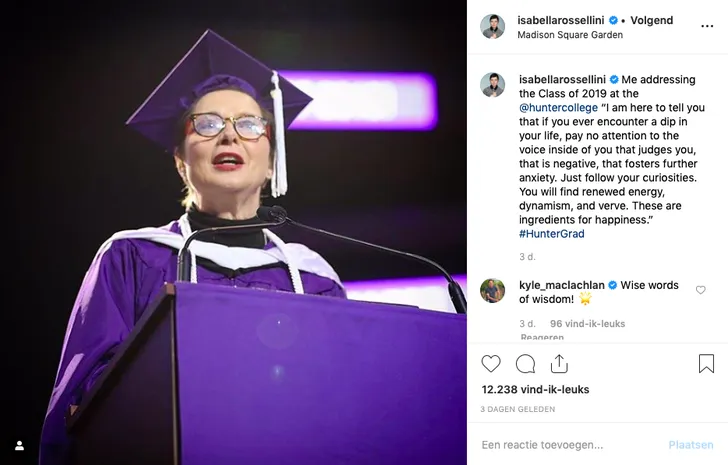
Task: Open the #HunterGrad hashtag
Action: pyautogui.click(x=551, y=233)
